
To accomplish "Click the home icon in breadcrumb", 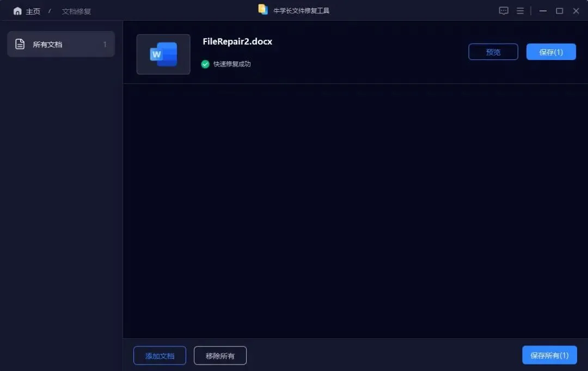I will 17,11.
